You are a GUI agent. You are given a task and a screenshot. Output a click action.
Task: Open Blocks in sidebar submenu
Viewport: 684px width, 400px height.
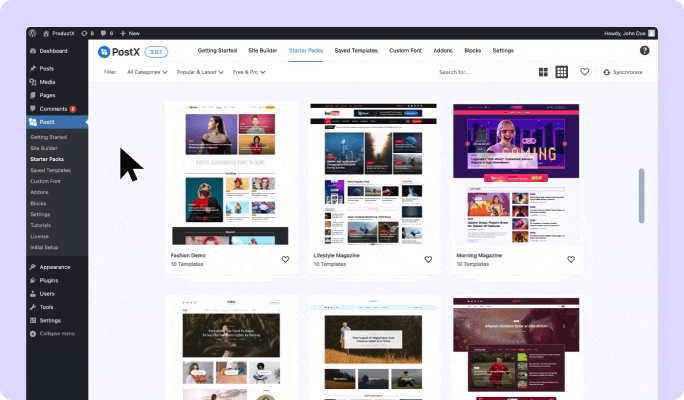tap(38, 203)
